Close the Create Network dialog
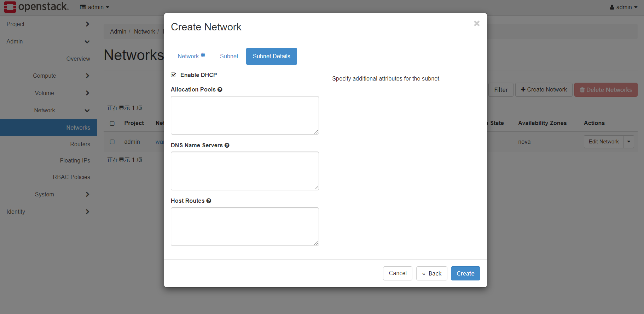The width and height of the screenshot is (644, 314). click(477, 23)
